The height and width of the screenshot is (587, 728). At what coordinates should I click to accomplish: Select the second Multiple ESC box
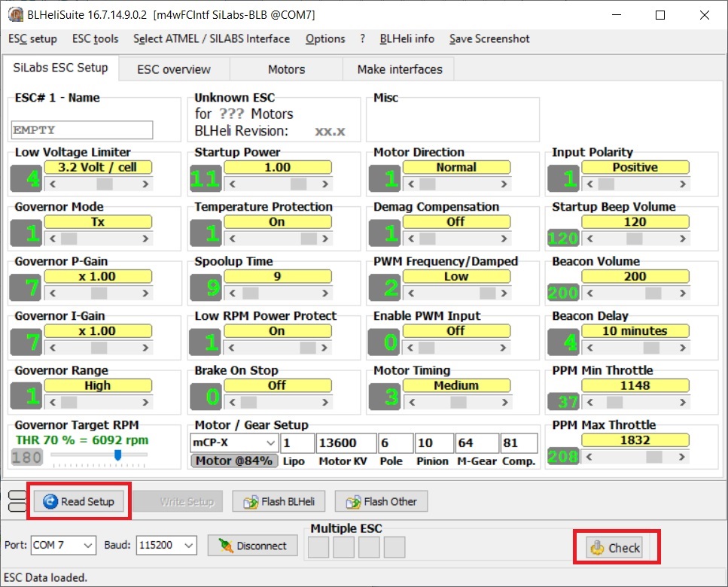343,547
